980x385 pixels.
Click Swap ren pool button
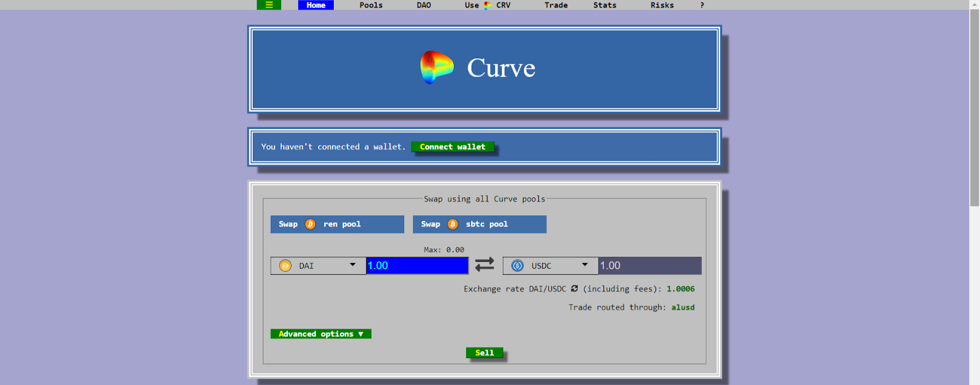coord(337,224)
